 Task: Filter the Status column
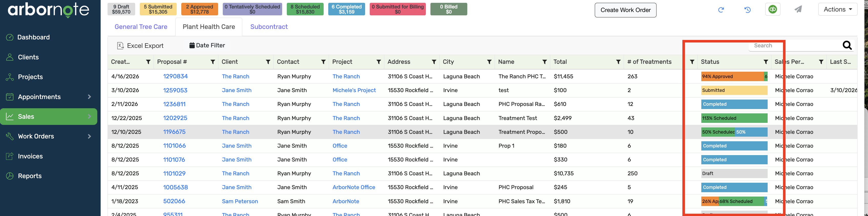tap(766, 62)
